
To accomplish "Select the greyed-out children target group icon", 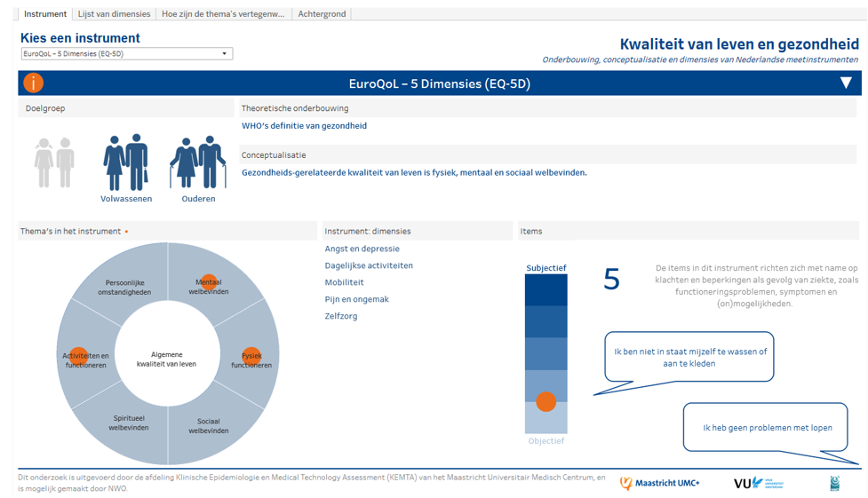I will (54, 162).
